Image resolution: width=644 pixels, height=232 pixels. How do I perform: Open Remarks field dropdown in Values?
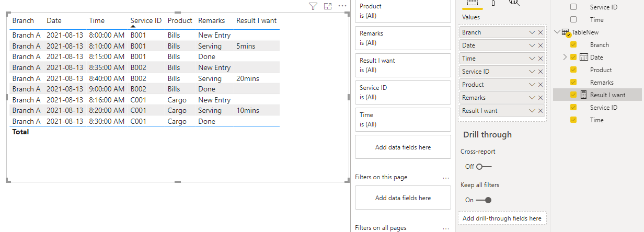pos(532,98)
